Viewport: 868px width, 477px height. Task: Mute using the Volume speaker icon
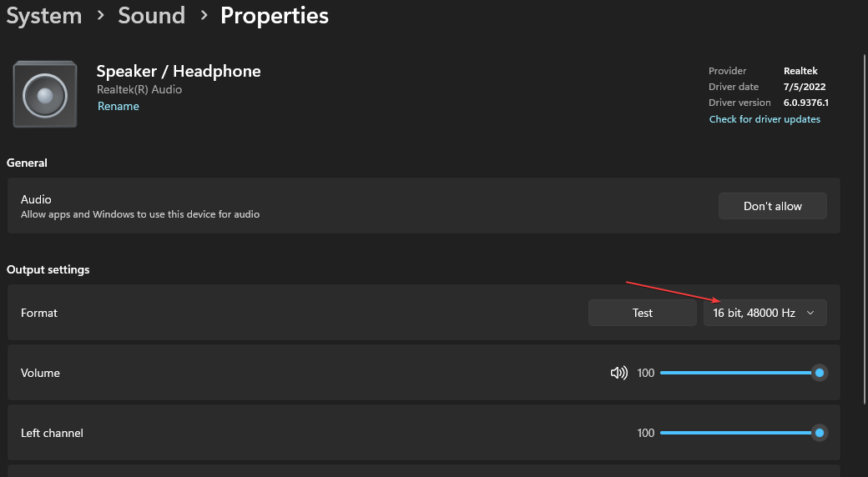[618, 373]
